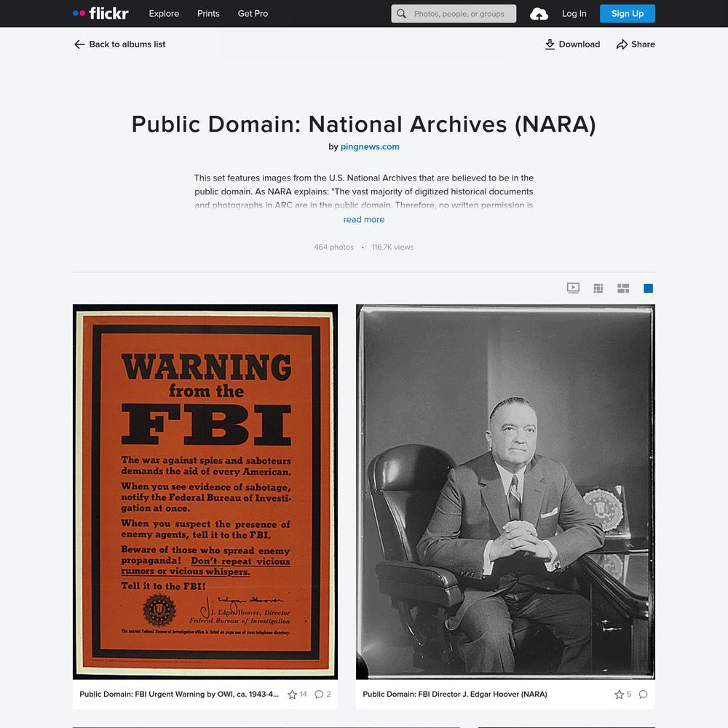Start the album slideshow view
The image size is (728, 728).
pyautogui.click(x=573, y=288)
